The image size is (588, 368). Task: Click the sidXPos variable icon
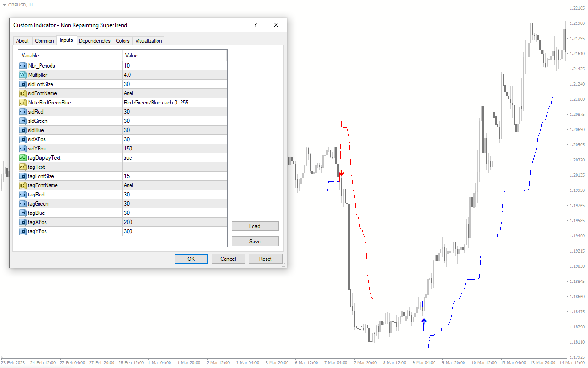[x=23, y=139]
